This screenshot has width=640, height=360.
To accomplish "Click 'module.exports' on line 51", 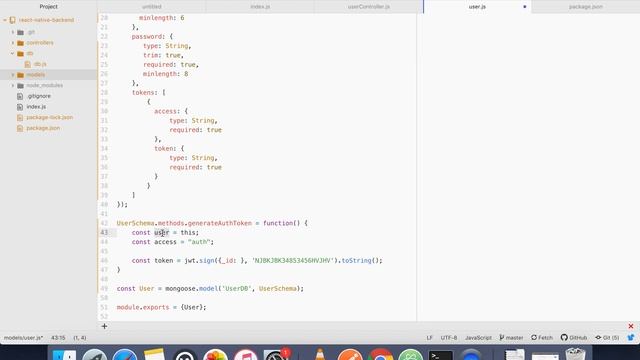I will point(143,307).
